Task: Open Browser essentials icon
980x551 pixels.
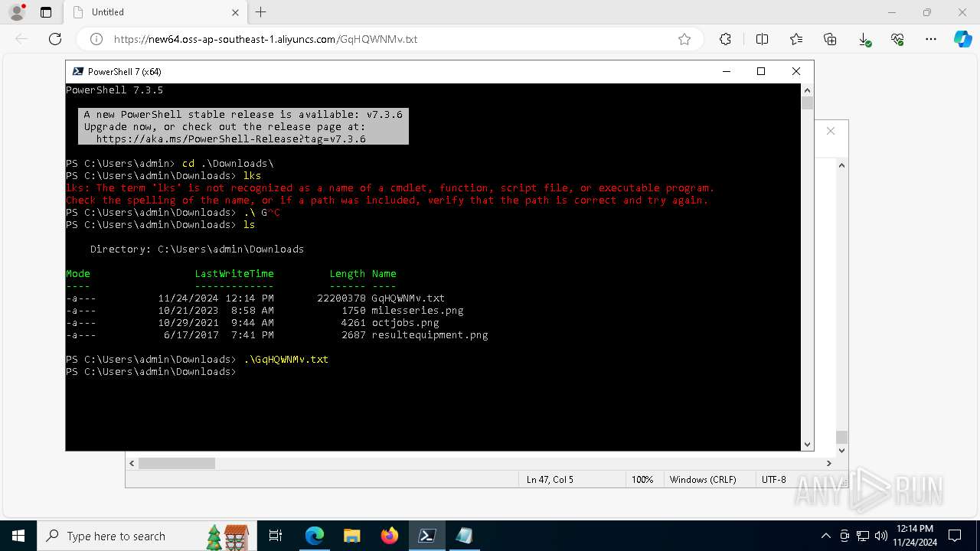Action: click(x=897, y=39)
